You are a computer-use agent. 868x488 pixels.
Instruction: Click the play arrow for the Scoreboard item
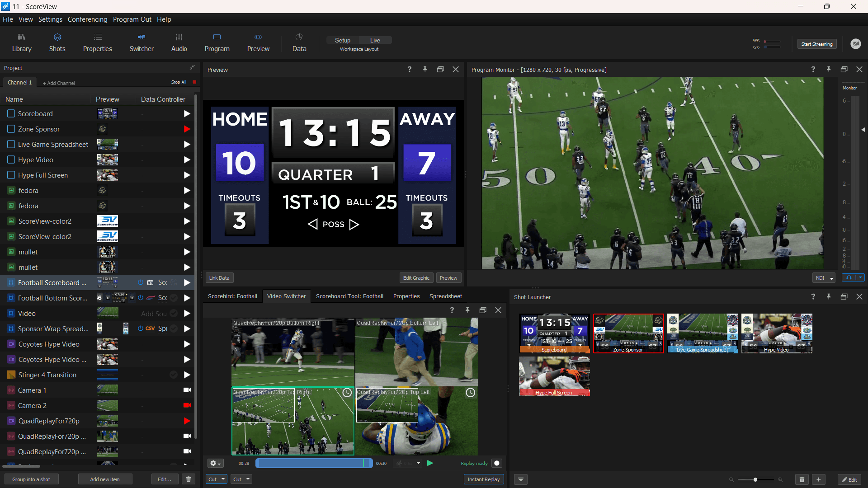pyautogui.click(x=187, y=114)
